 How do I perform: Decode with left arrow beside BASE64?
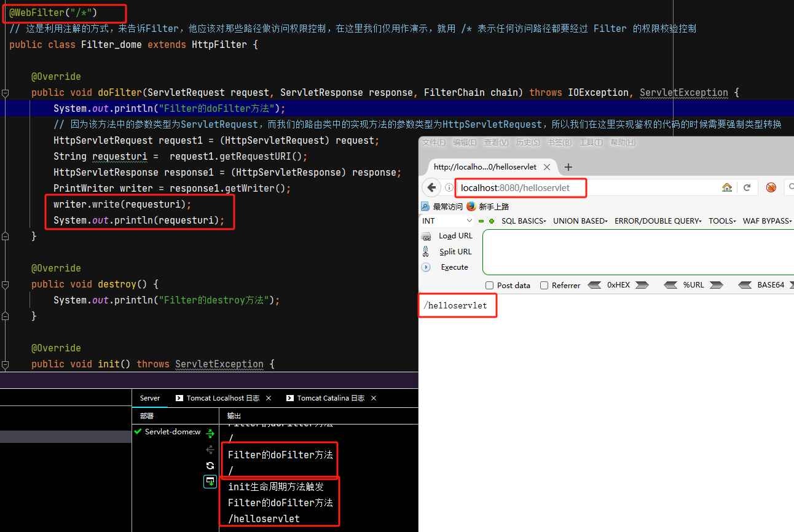tap(745, 285)
